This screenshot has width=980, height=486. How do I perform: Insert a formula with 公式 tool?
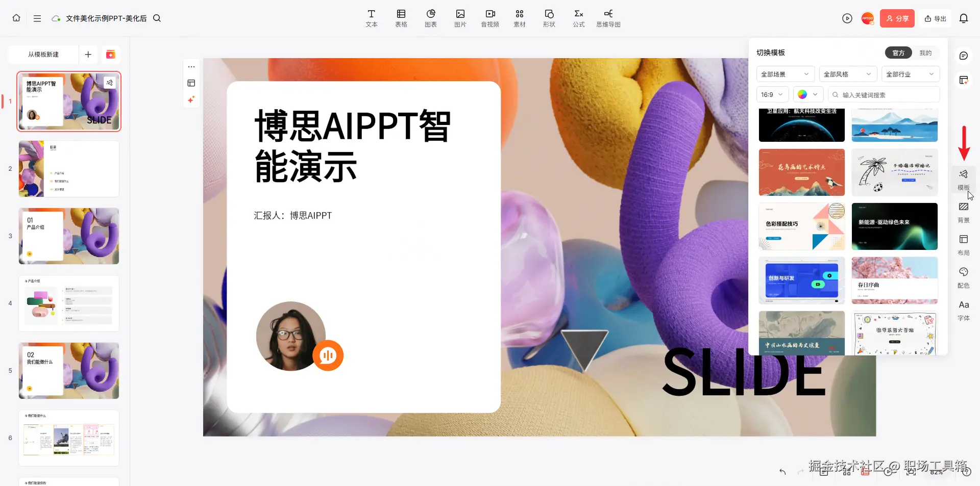579,18
